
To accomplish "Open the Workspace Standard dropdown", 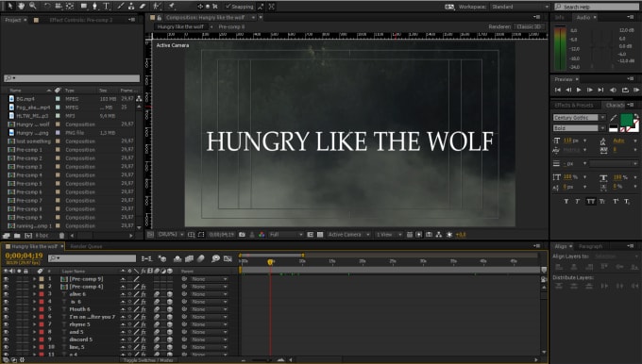I will pos(519,7).
